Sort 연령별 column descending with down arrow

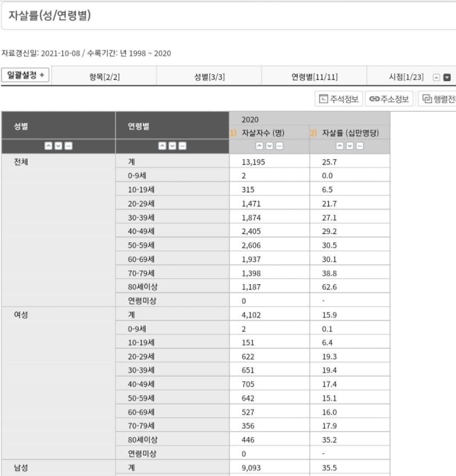(x=172, y=146)
